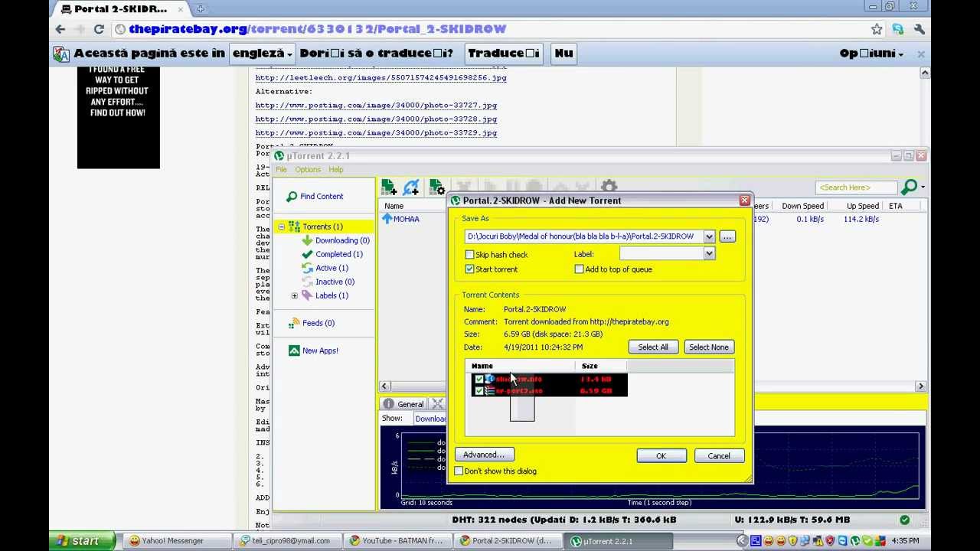The height and width of the screenshot is (551, 980).
Task: Click the MOHAA seeding arrow icon
Action: pos(387,219)
